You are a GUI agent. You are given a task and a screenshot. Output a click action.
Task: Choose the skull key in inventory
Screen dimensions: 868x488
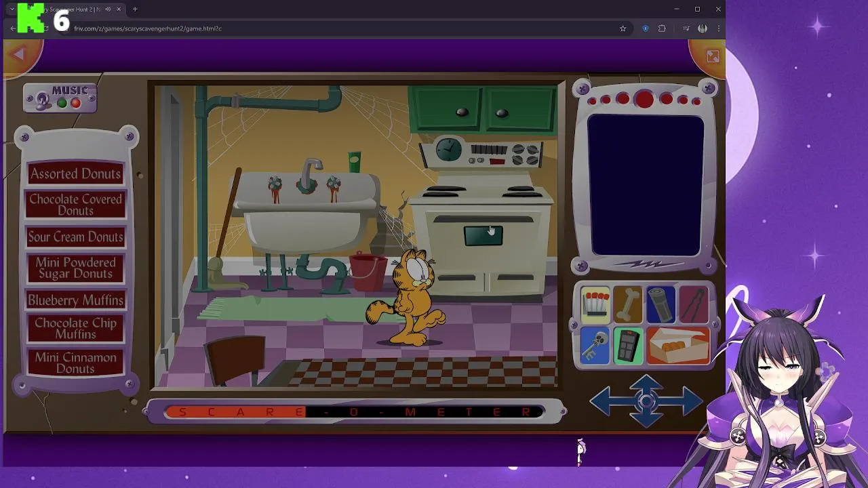point(595,345)
